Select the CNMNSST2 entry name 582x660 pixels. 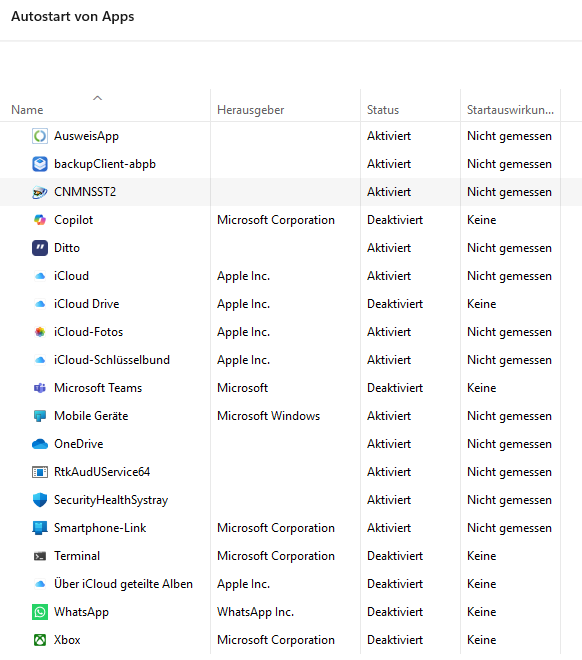85,192
